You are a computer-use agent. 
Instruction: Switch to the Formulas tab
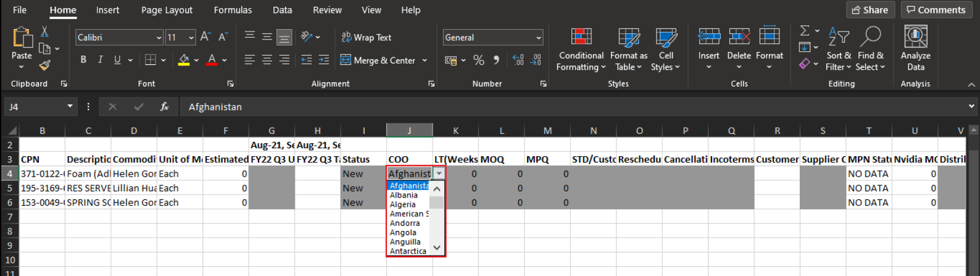[x=233, y=10]
